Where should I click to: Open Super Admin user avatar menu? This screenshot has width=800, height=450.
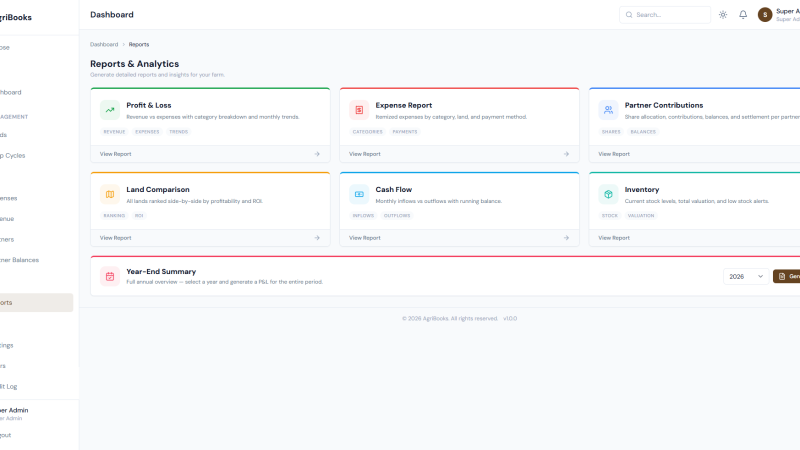(765, 15)
